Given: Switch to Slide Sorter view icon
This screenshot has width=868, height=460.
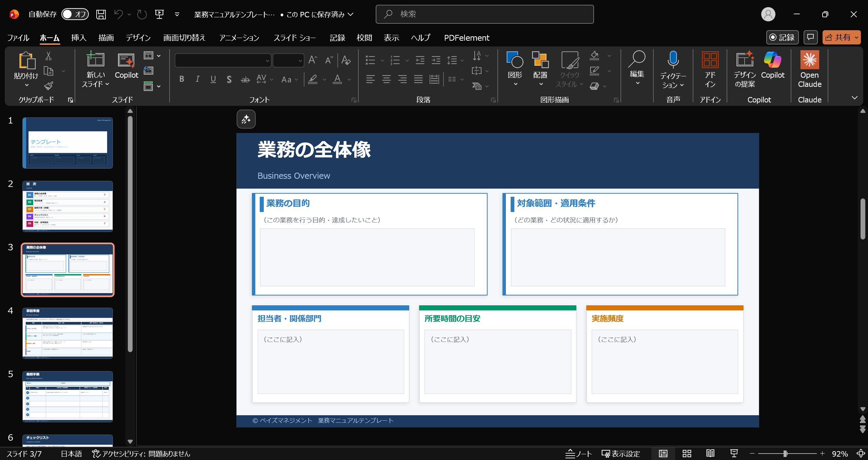Looking at the screenshot, I should [687, 454].
